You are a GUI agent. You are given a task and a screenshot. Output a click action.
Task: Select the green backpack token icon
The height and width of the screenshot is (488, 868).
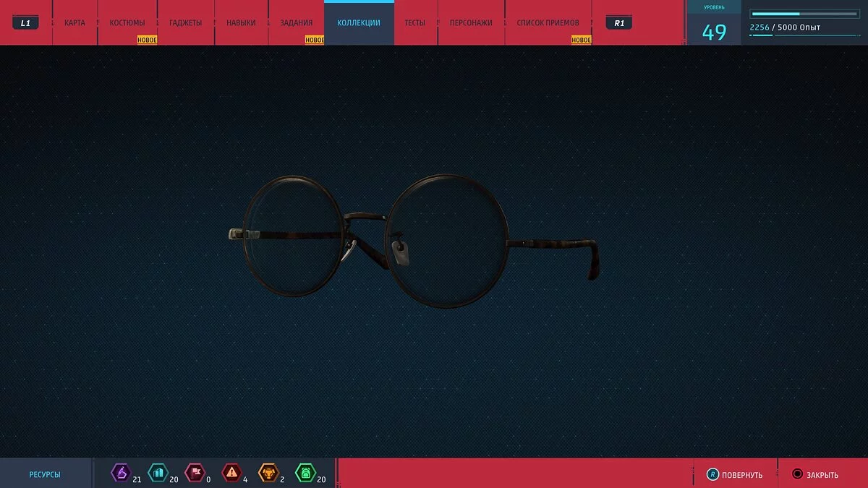tap(305, 473)
